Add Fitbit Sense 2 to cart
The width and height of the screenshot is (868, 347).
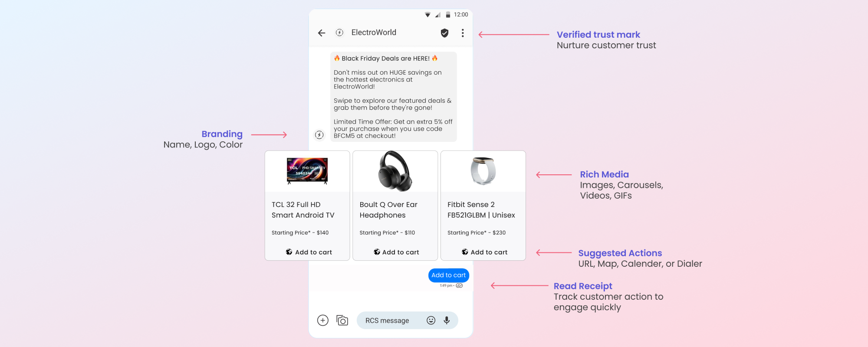[484, 252]
